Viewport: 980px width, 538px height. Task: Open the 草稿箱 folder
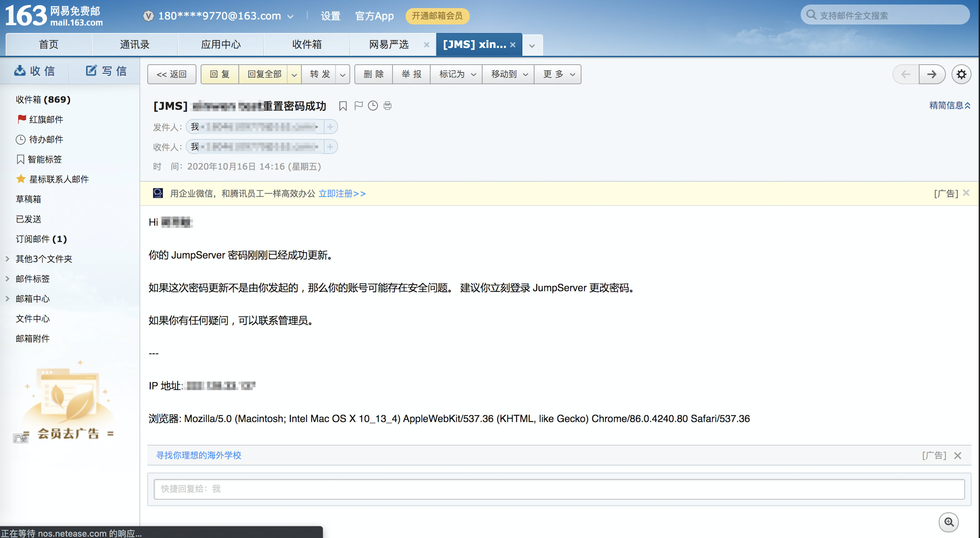coord(28,199)
